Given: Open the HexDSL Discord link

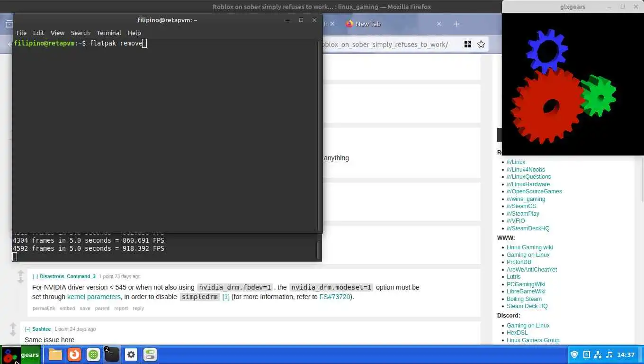Looking at the screenshot, I should 517,333.
